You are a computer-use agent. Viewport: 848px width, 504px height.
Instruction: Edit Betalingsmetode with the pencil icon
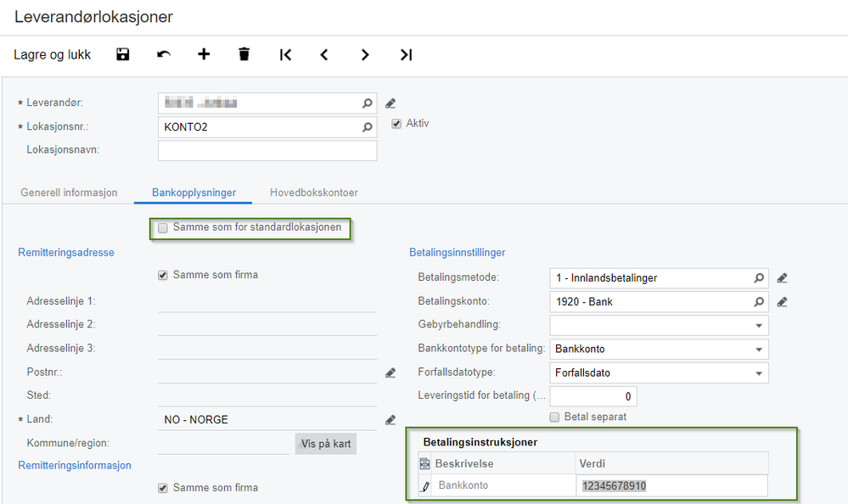coord(782,278)
